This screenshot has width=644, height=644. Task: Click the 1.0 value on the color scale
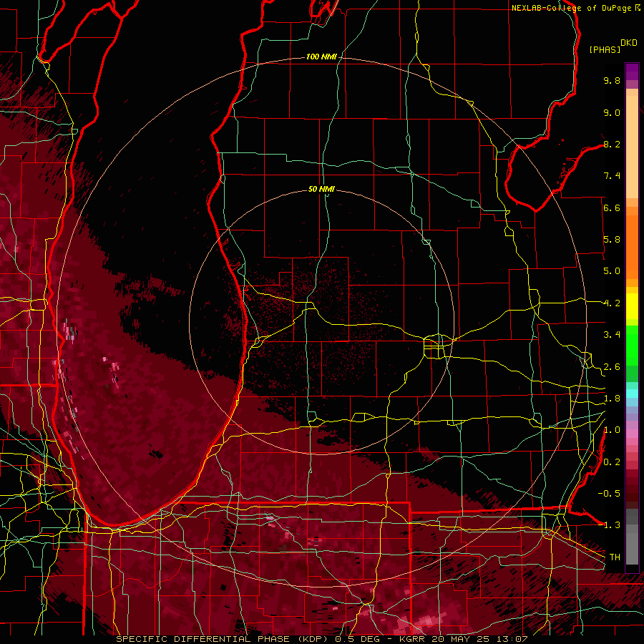click(612, 430)
